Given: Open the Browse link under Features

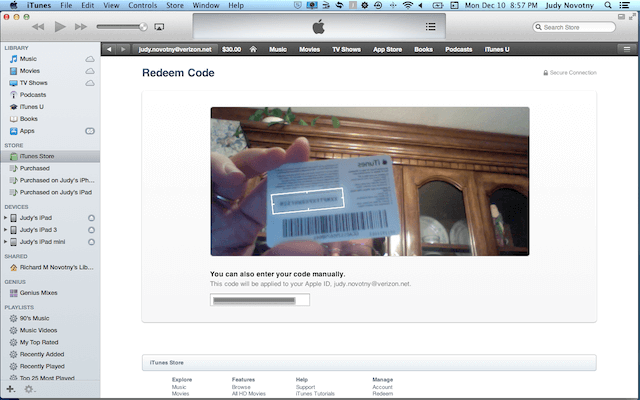Looking at the screenshot, I should coord(241,387).
